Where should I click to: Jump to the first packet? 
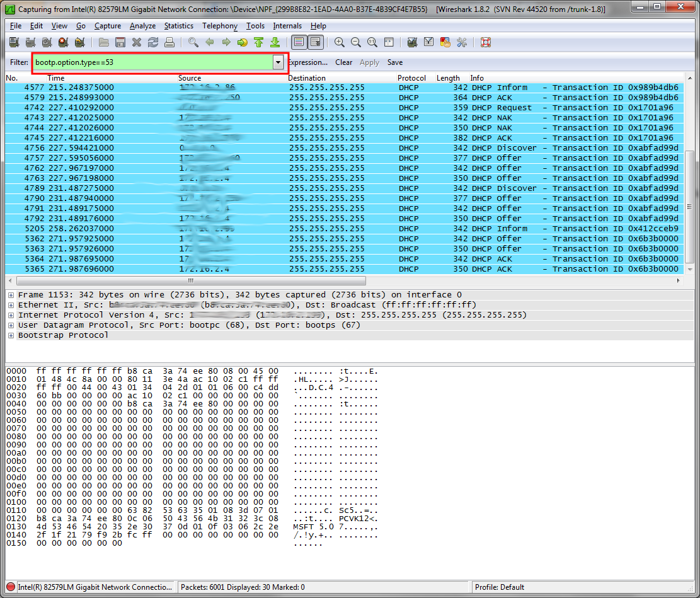[258, 42]
